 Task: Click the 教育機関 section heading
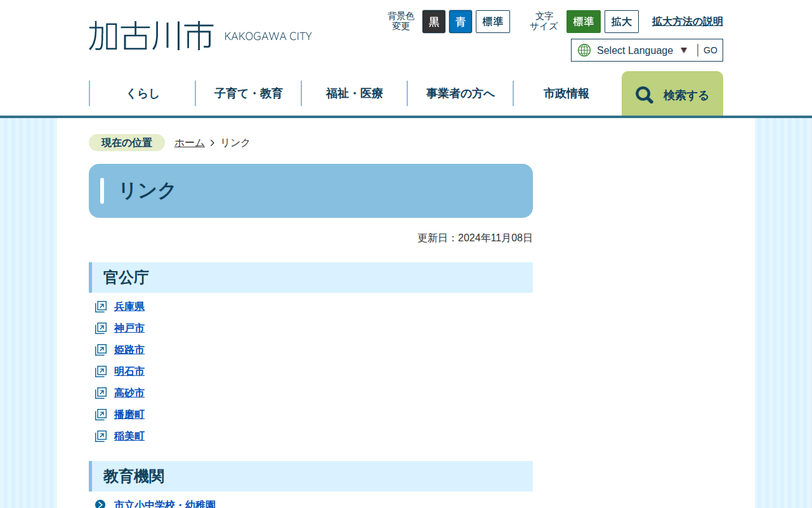tap(311, 476)
